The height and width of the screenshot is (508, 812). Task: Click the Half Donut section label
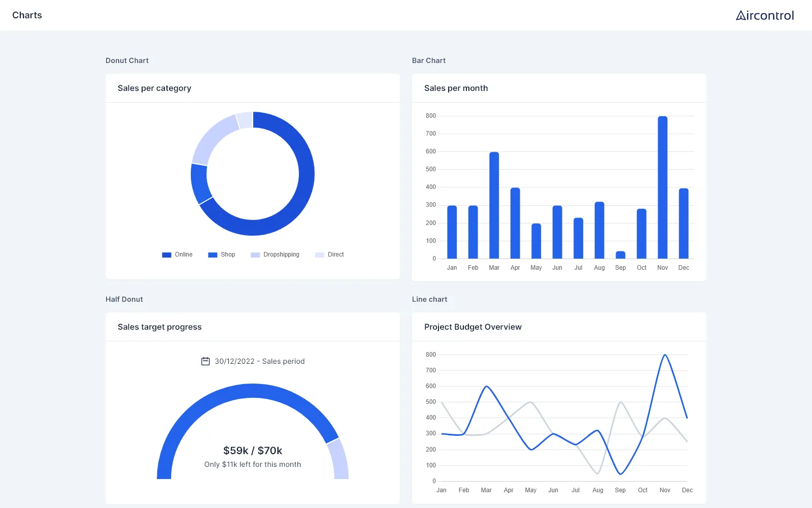tap(124, 299)
